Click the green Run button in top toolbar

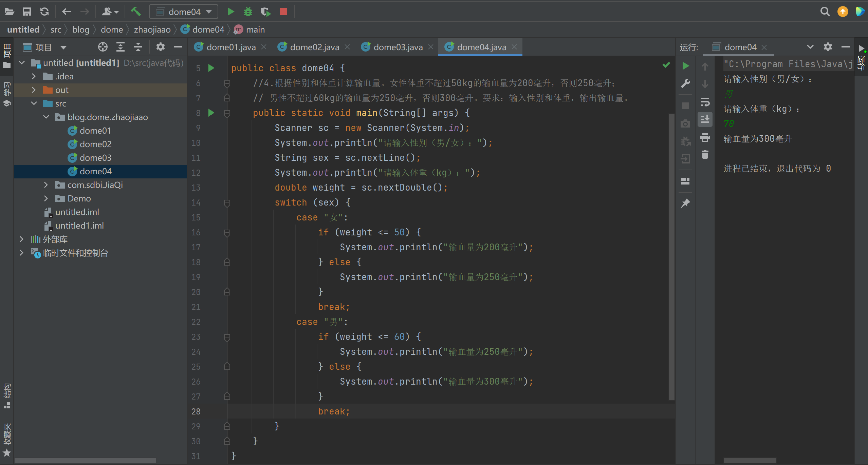click(231, 12)
